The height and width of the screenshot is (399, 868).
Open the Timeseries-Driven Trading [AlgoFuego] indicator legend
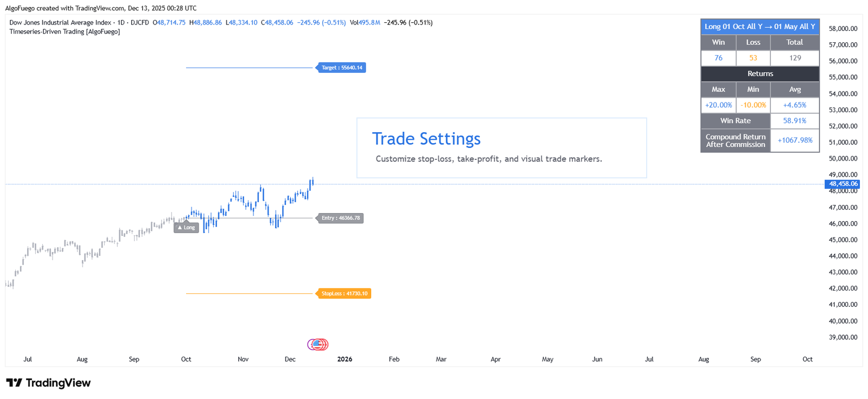pos(65,31)
